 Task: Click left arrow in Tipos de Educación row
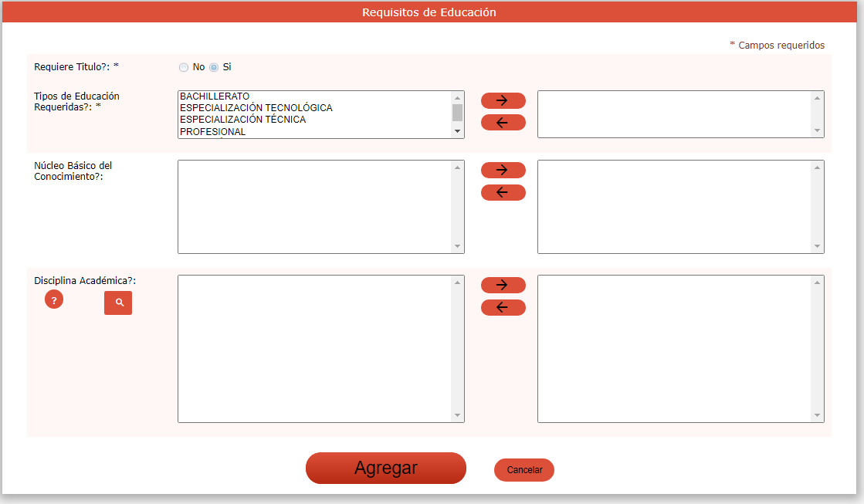pyautogui.click(x=503, y=123)
